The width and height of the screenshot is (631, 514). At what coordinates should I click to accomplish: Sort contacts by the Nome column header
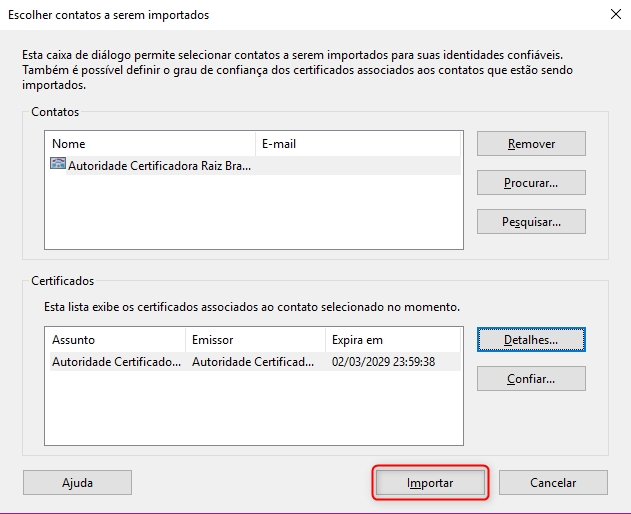(150, 144)
